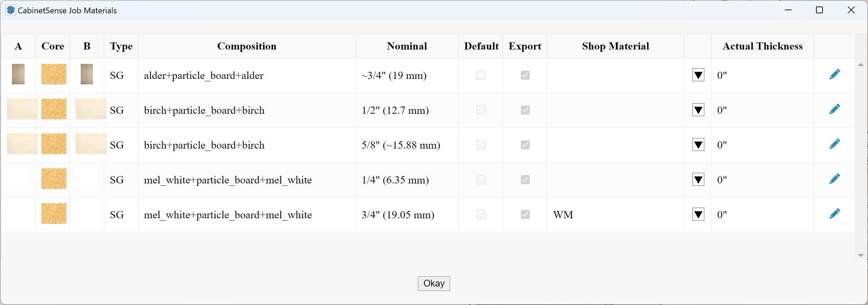
Task: Edit the 1/2" birch material row
Action: pyautogui.click(x=834, y=109)
